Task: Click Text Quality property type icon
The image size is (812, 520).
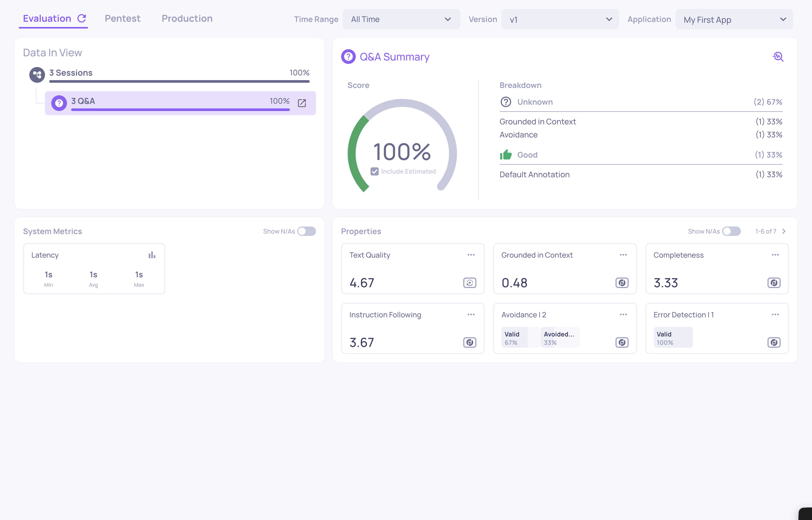Action: [x=470, y=283]
